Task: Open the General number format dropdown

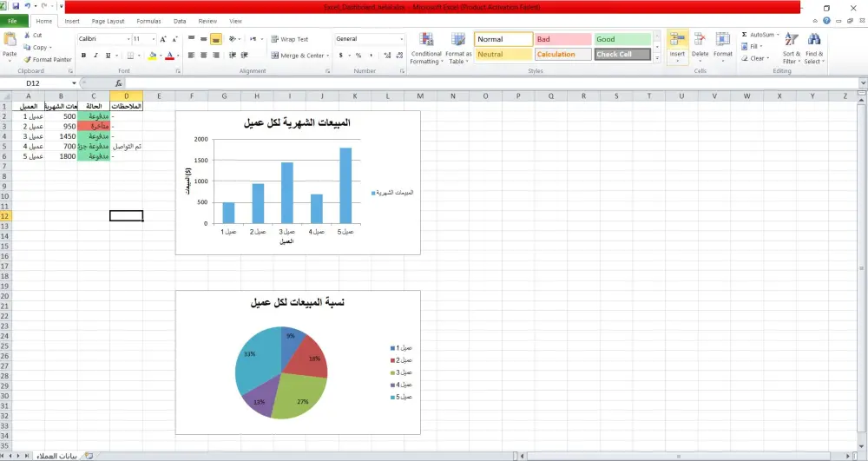Action: (402, 39)
